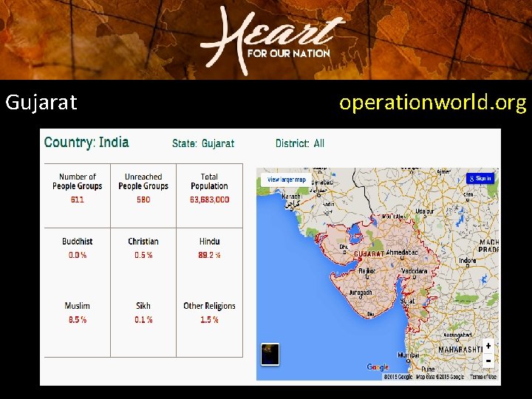Open the Terms of Use link
Image resolution: width=532 pixels, height=399 pixels.
483,377
